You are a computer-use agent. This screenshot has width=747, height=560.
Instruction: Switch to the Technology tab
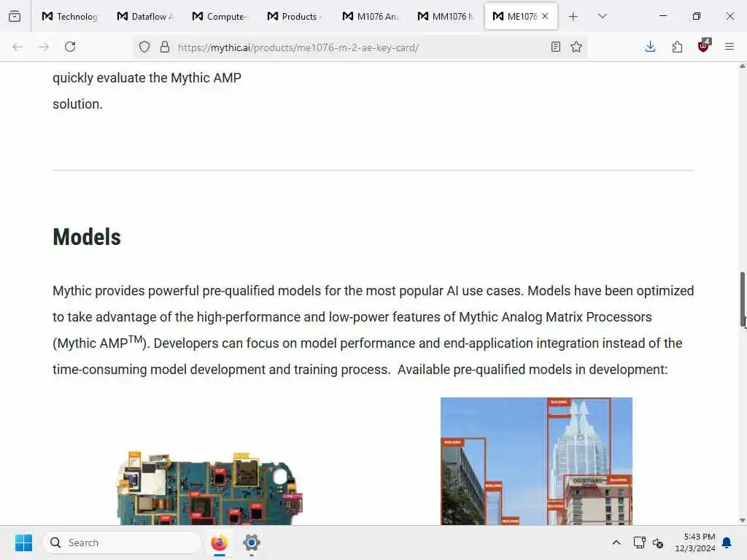click(69, 16)
